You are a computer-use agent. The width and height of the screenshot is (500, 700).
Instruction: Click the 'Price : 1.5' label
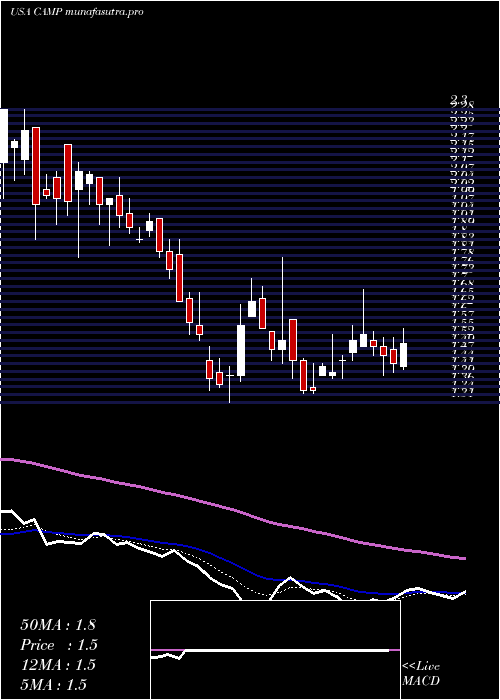point(59,645)
